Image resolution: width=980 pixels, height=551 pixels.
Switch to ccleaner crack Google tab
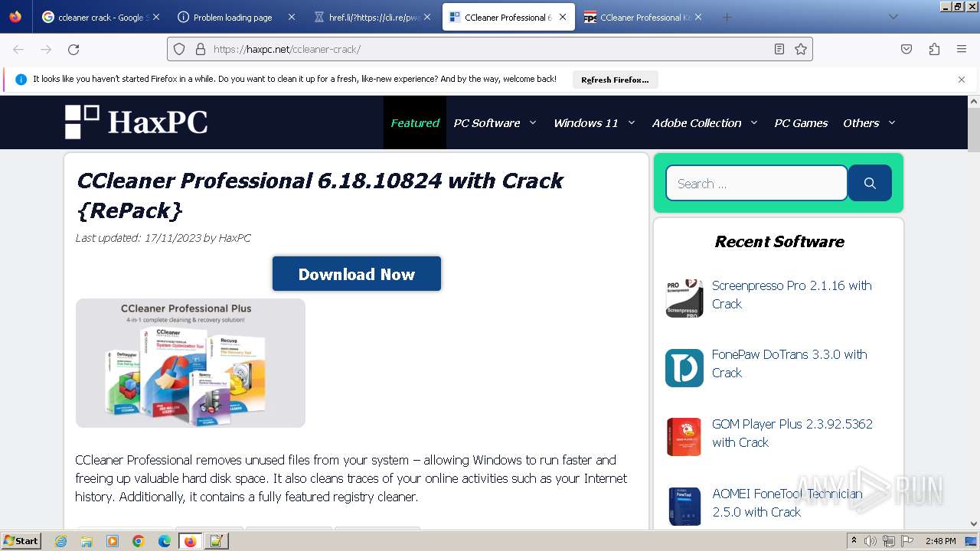[100, 17]
